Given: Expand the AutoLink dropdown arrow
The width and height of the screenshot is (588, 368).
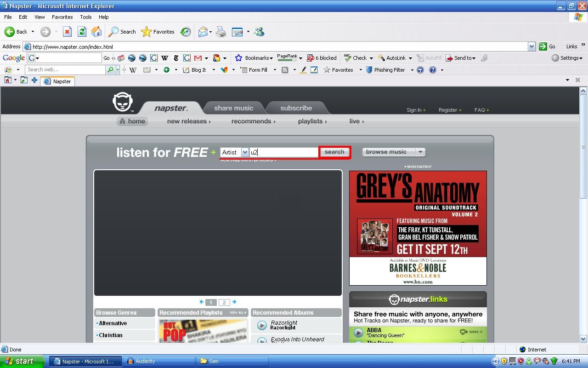Looking at the screenshot, I should [x=410, y=58].
